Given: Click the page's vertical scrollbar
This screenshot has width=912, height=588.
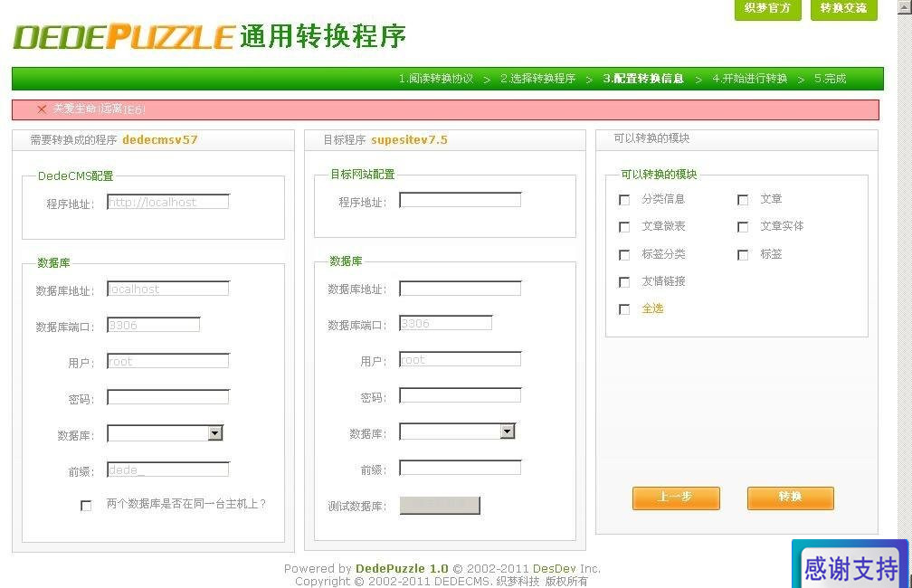Looking at the screenshot, I should tap(905, 294).
